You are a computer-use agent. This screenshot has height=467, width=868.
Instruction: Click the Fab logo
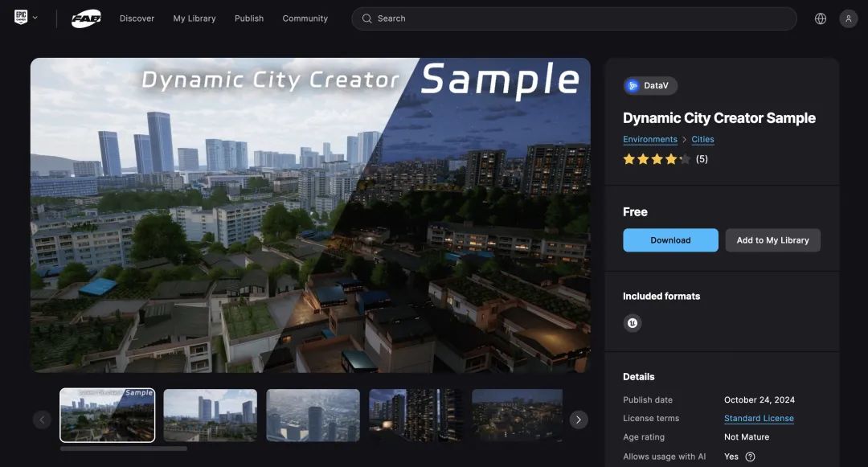86,18
